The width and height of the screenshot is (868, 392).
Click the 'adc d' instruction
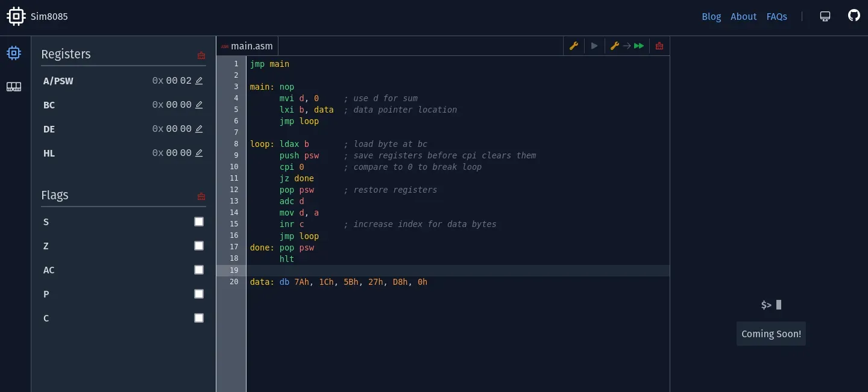292,201
